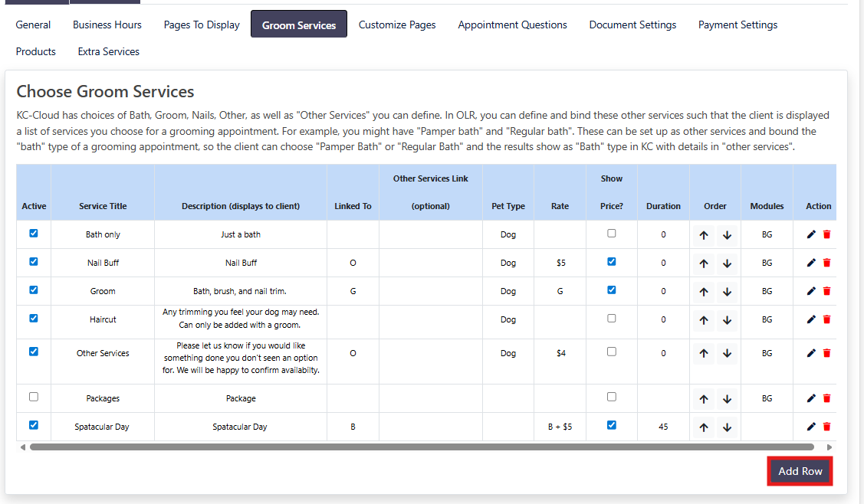Move the Nail Buff row down

(x=728, y=263)
